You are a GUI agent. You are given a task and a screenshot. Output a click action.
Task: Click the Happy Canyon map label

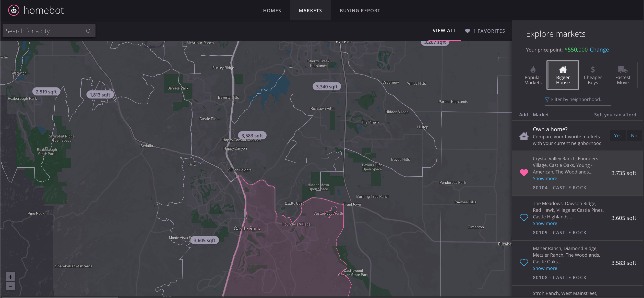click(235, 148)
